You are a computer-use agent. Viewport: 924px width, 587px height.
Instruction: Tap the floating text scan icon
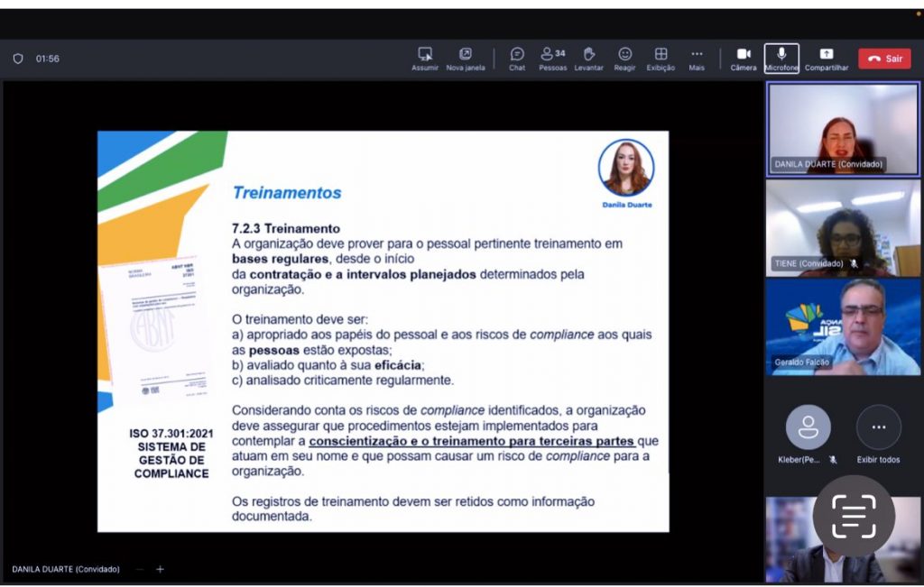tap(853, 517)
